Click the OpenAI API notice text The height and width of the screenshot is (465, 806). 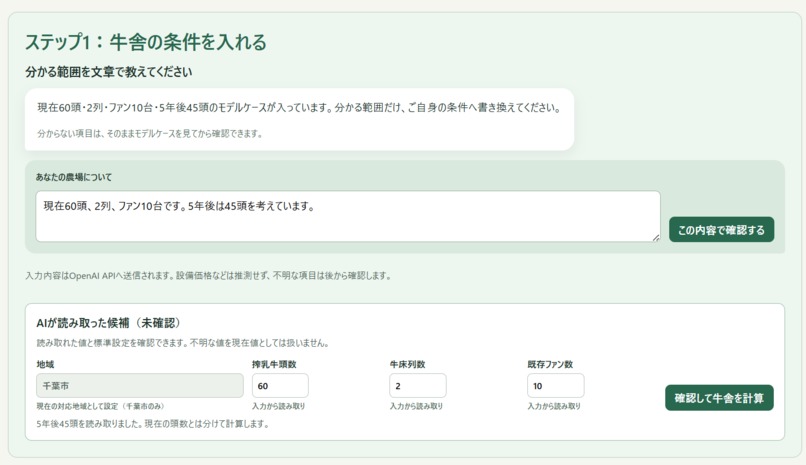tap(209, 276)
